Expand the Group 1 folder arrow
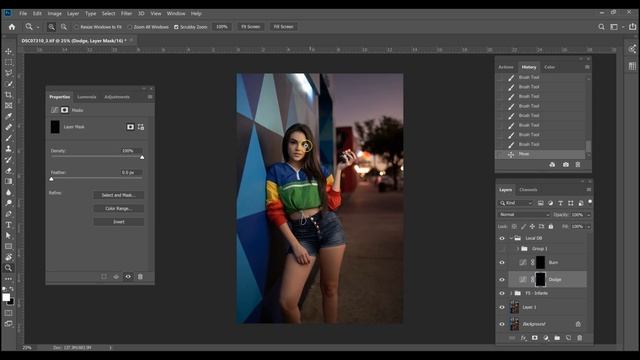The image size is (640, 360). click(518, 249)
